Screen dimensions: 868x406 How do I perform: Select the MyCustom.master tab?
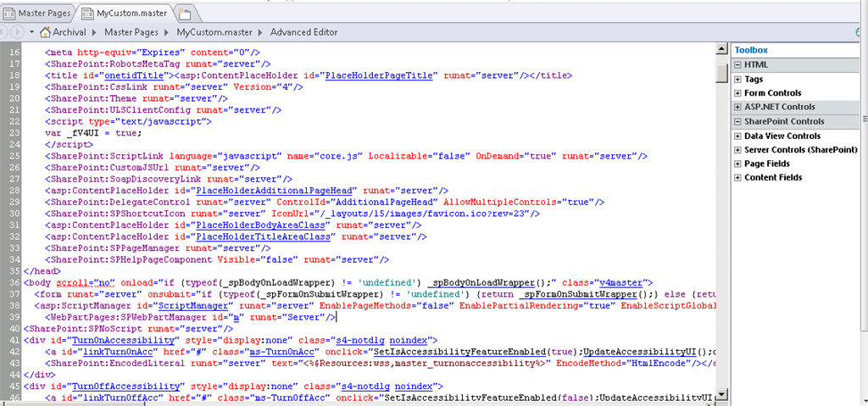[125, 12]
